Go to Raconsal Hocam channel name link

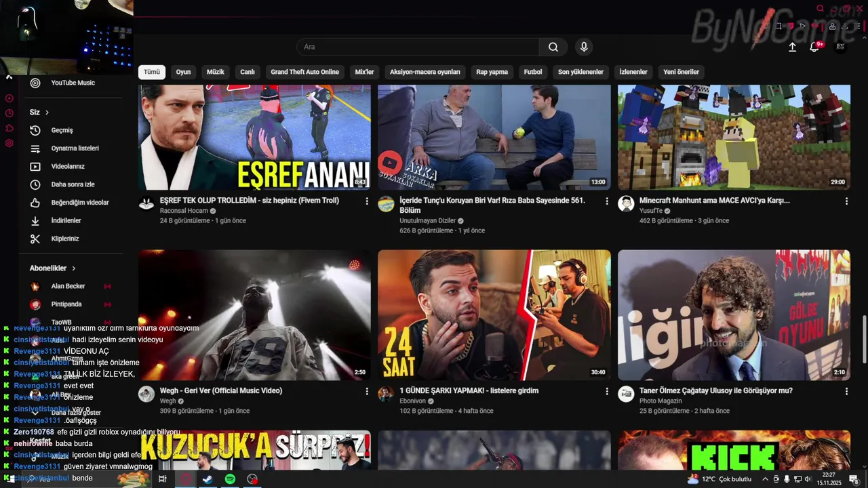pyautogui.click(x=184, y=211)
